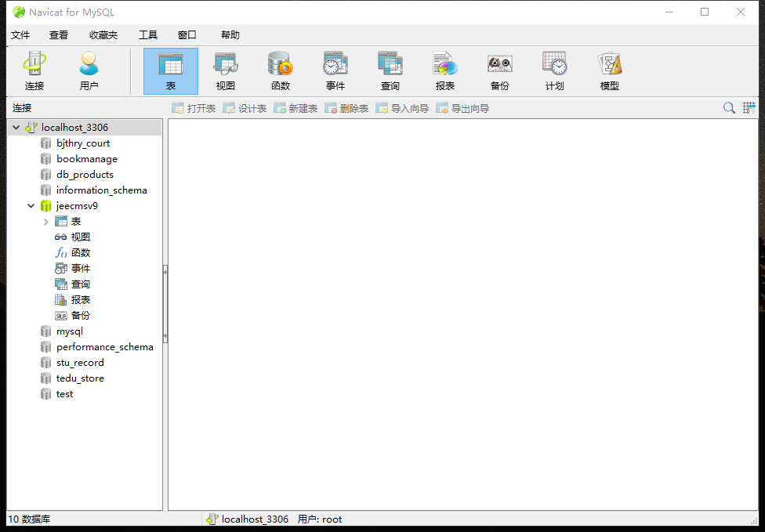
Task: Select 函数 tree item under jeecmsv9
Action: pos(81,252)
